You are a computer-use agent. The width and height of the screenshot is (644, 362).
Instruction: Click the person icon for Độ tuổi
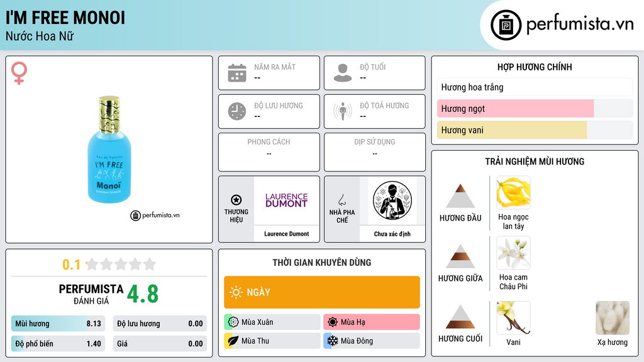343,73
